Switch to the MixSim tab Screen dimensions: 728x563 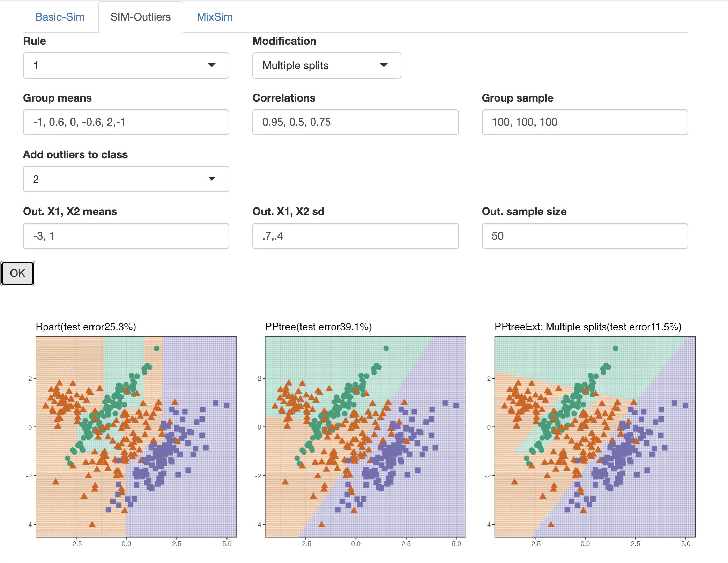(x=214, y=17)
